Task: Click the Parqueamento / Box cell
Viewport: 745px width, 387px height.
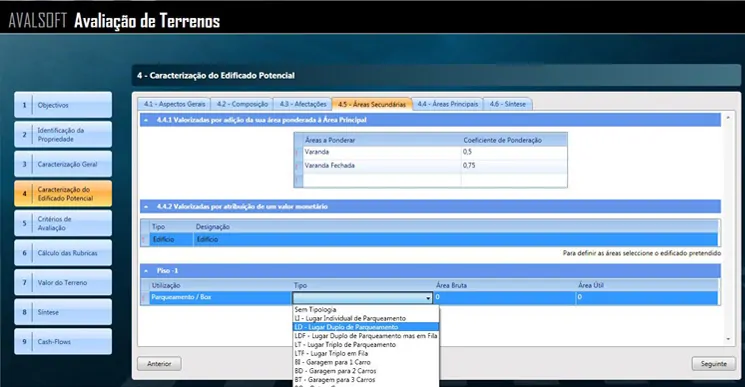Action: tap(220, 297)
